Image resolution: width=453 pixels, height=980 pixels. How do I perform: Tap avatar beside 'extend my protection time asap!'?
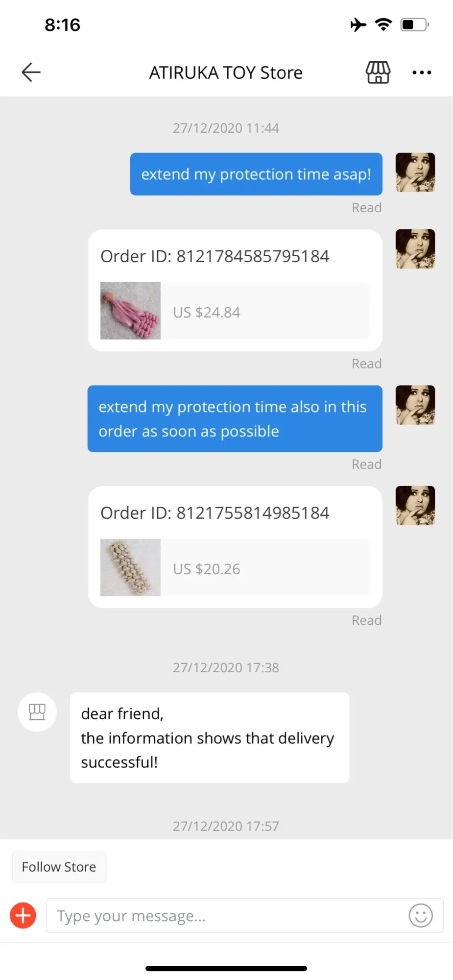tap(415, 172)
